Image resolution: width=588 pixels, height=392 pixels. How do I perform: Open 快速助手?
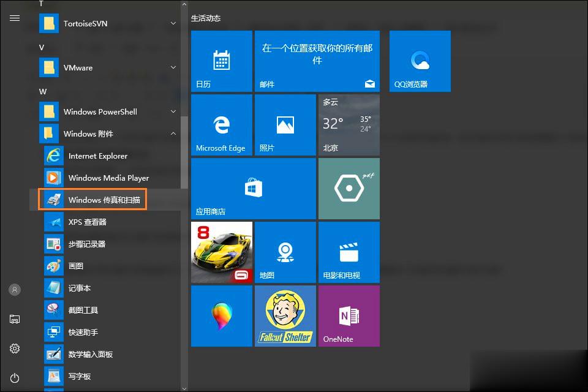pos(109,332)
